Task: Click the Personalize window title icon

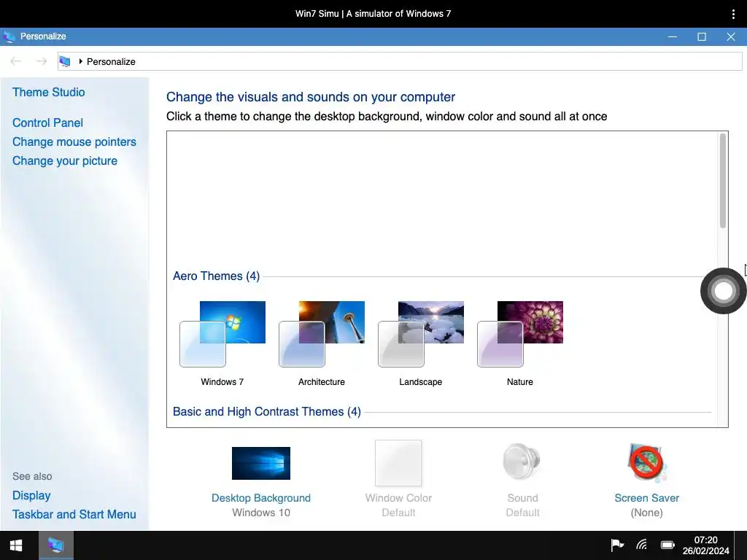Action: 9,36
